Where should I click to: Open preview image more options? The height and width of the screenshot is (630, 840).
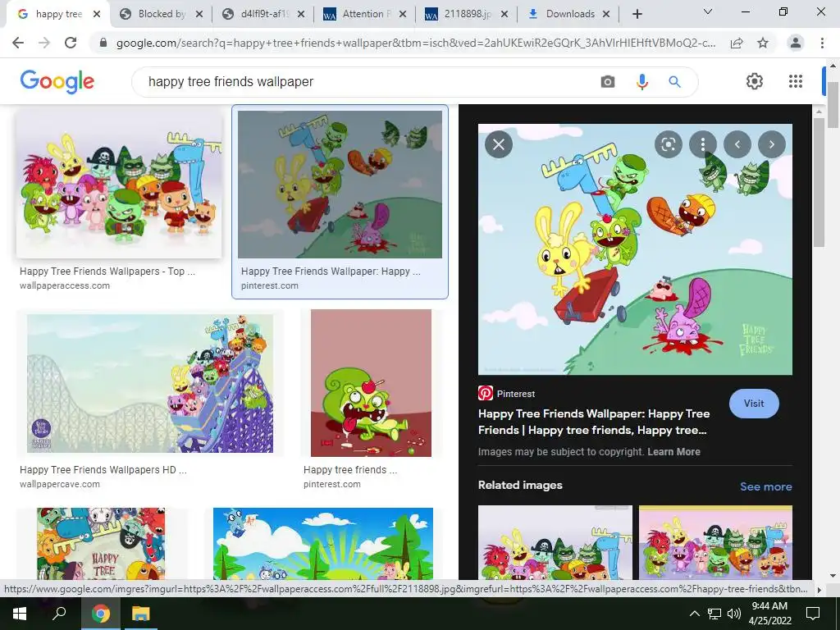[703, 144]
